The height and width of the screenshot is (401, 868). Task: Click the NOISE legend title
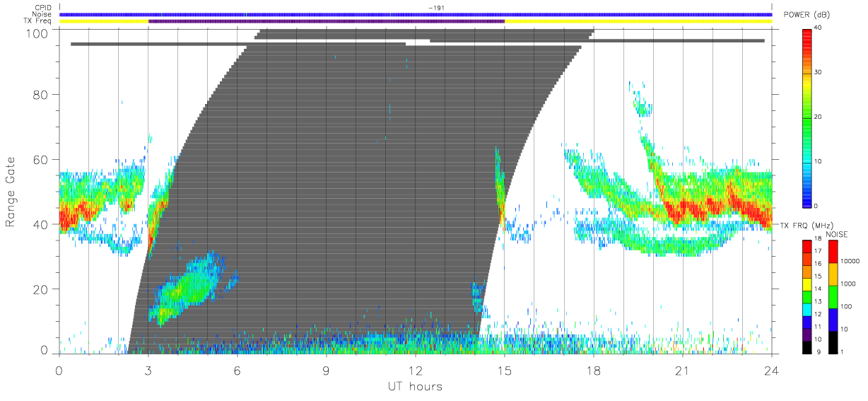pyautogui.click(x=837, y=234)
